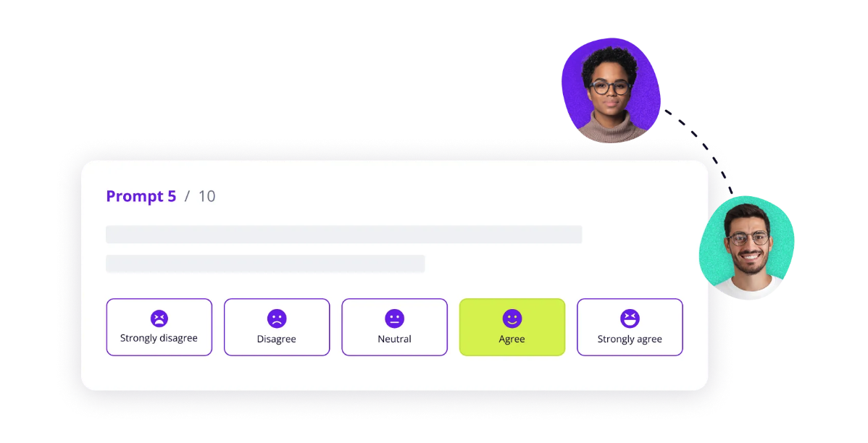
Task: Click the smiley face icon above Agree
Action: tap(512, 318)
